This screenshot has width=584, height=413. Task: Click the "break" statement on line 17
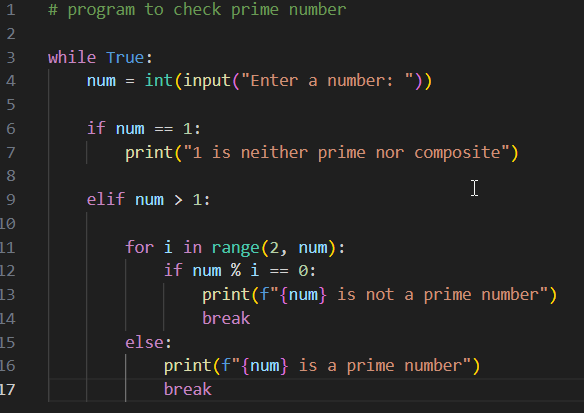click(188, 390)
